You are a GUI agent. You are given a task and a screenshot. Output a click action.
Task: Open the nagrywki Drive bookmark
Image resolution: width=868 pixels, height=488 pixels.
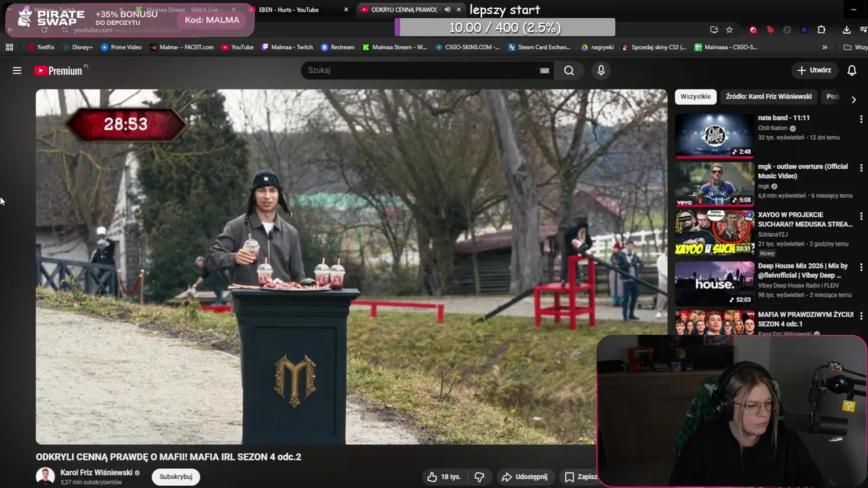tap(597, 47)
